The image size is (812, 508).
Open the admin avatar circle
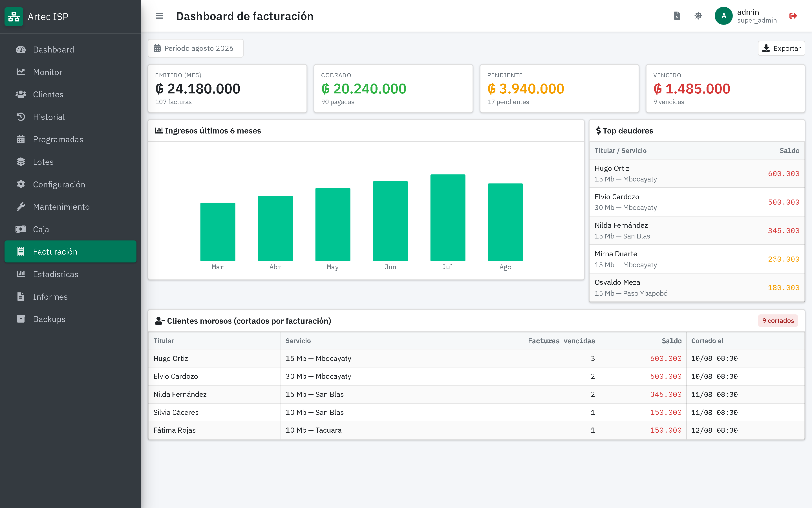pos(723,16)
